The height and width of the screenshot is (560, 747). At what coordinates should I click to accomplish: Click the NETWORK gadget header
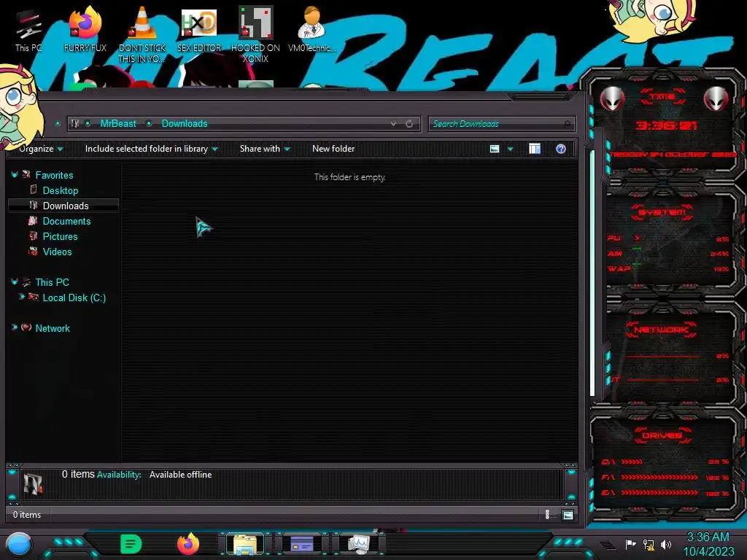click(x=661, y=330)
